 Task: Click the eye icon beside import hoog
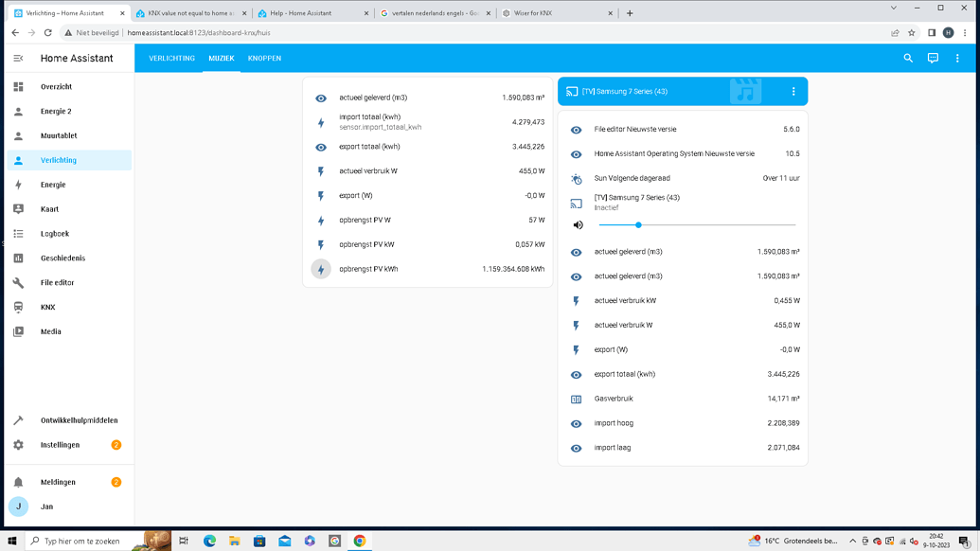tap(576, 423)
